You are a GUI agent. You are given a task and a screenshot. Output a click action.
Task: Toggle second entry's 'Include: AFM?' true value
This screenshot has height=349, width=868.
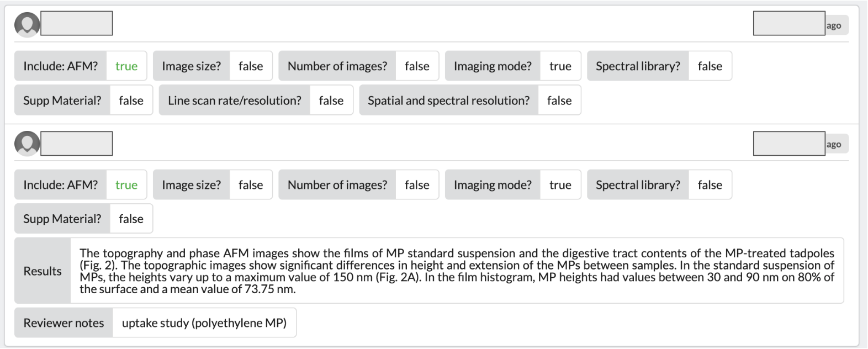tap(126, 185)
